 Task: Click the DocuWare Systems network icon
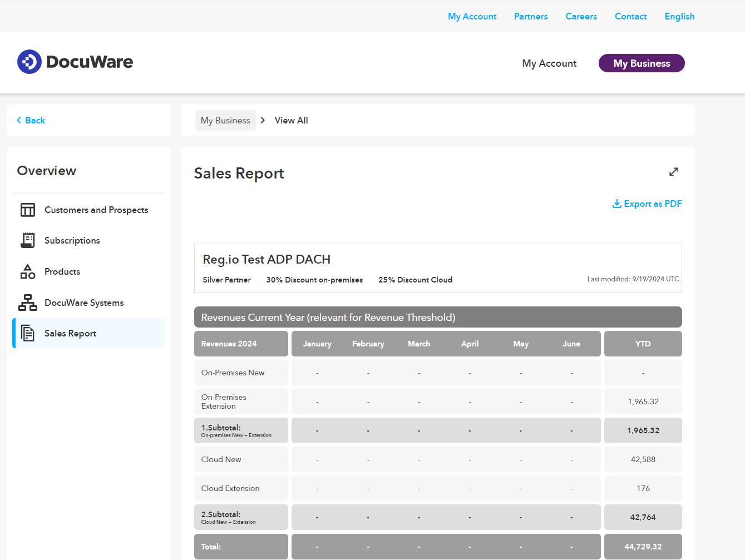coord(28,303)
